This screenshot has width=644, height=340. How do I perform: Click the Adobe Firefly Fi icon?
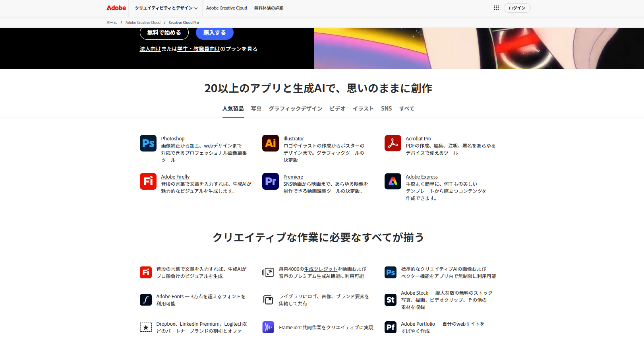click(x=148, y=181)
